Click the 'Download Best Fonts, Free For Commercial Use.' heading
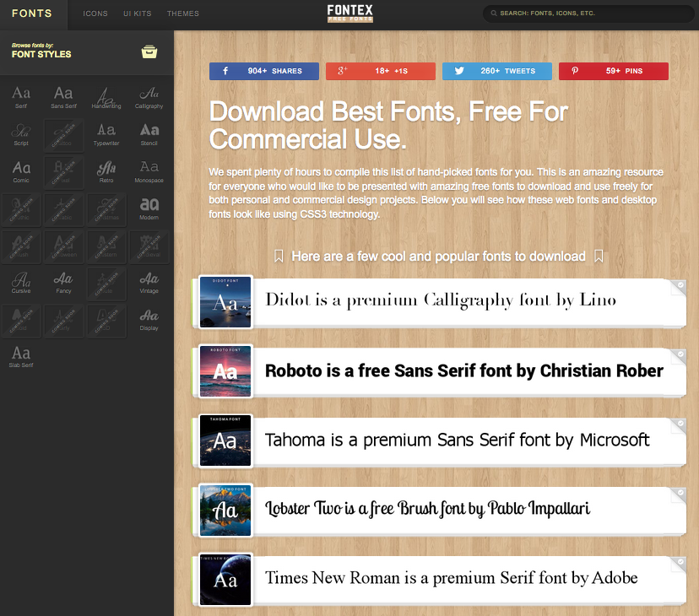Image resolution: width=699 pixels, height=616 pixels. point(388,125)
